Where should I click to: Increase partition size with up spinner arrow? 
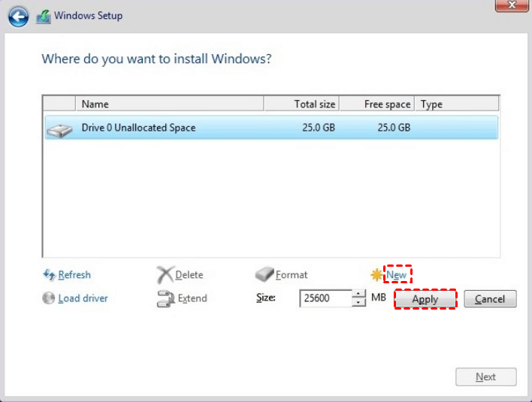tap(358, 294)
